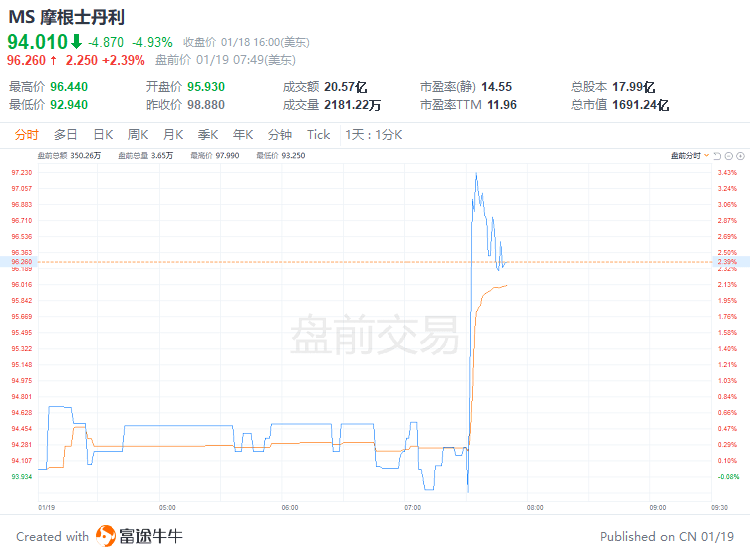This screenshot has height=557, width=750.
Task: Click the 08:00 time axis label
Action: click(535, 507)
